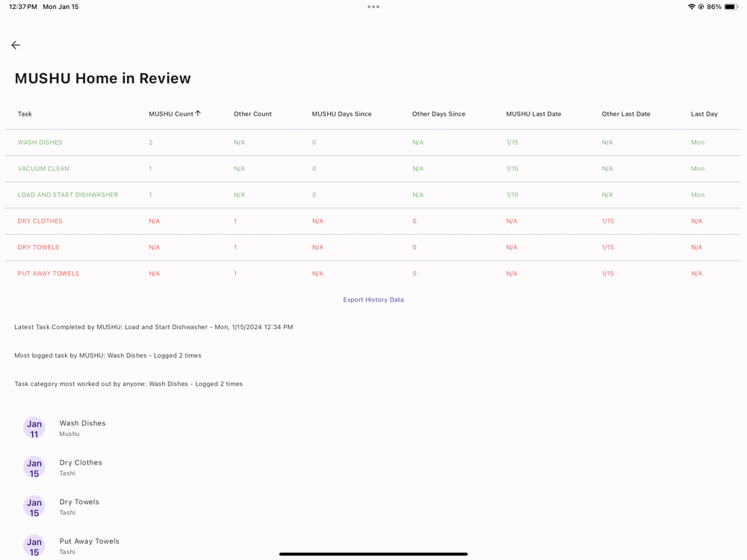Open the Jan 15 date badge for Dry Towels
The width and height of the screenshot is (747, 560).
[34, 507]
